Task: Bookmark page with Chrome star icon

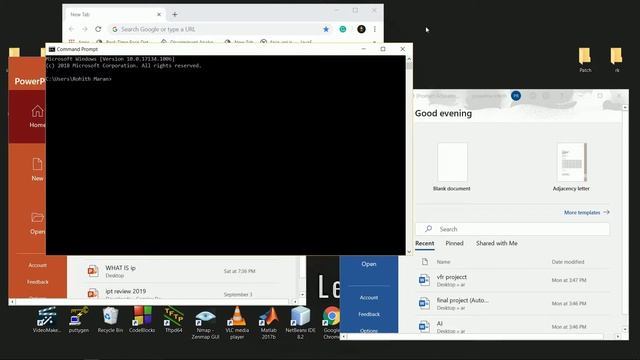Action: (x=326, y=29)
